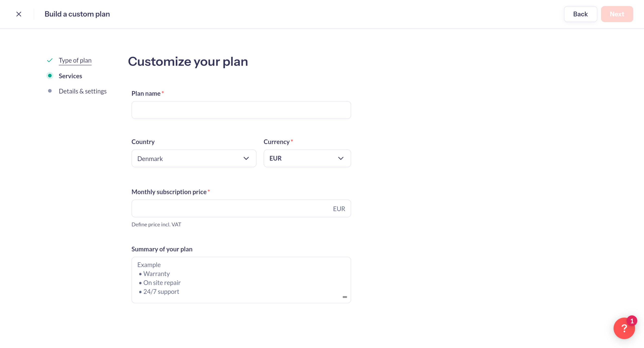Click into Summary of your plan textarea
Screen dimensions: 644x348
tap(241, 280)
